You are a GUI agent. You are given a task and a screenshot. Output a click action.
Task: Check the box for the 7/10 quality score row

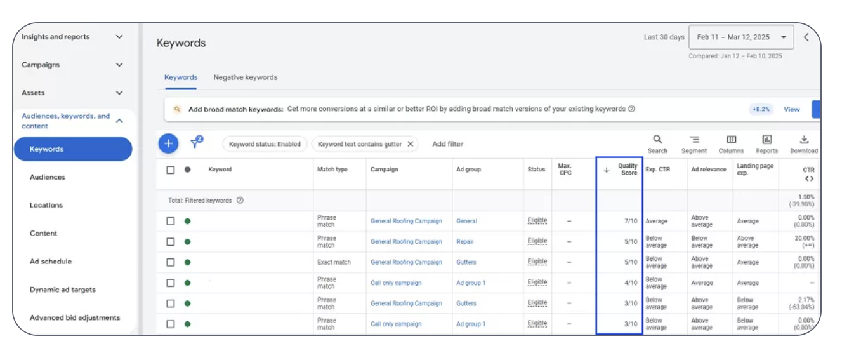tap(170, 221)
